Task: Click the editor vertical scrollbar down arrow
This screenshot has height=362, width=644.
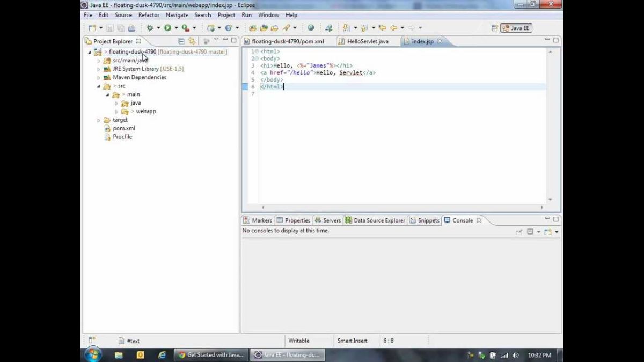Action: pyautogui.click(x=550, y=200)
